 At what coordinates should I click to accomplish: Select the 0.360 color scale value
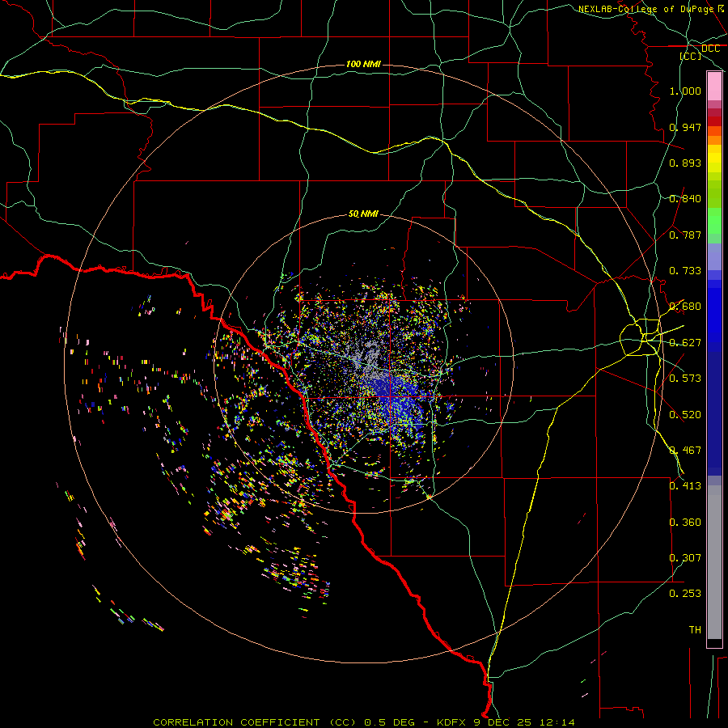tap(685, 523)
